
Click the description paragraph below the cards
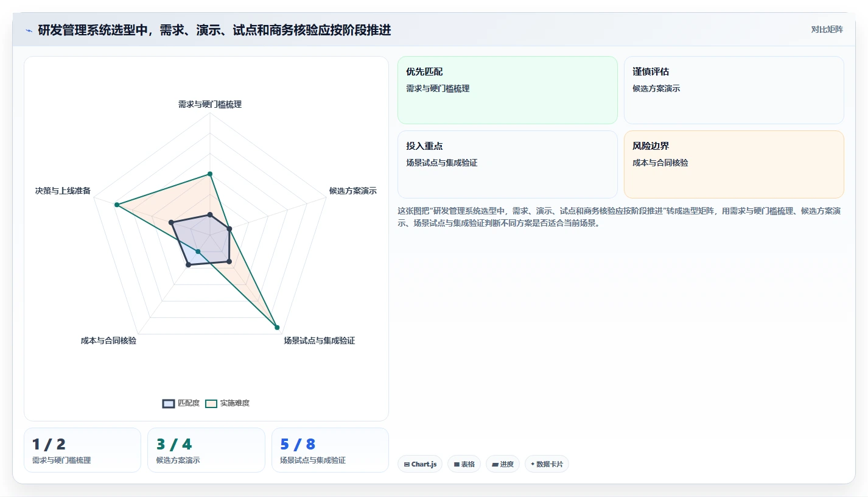pyautogui.click(x=620, y=217)
